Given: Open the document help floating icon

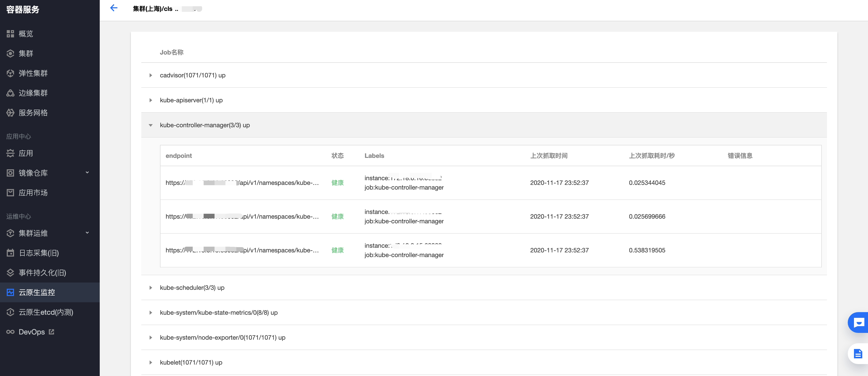Looking at the screenshot, I should pyautogui.click(x=858, y=354).
